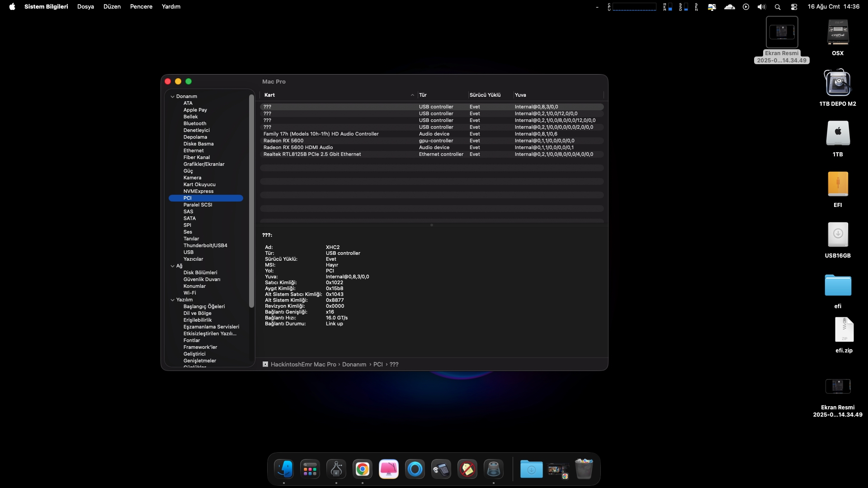868x488 pixels.
Task: Collapse the Ağ sidebar section
Action: [x=173, y=266]
